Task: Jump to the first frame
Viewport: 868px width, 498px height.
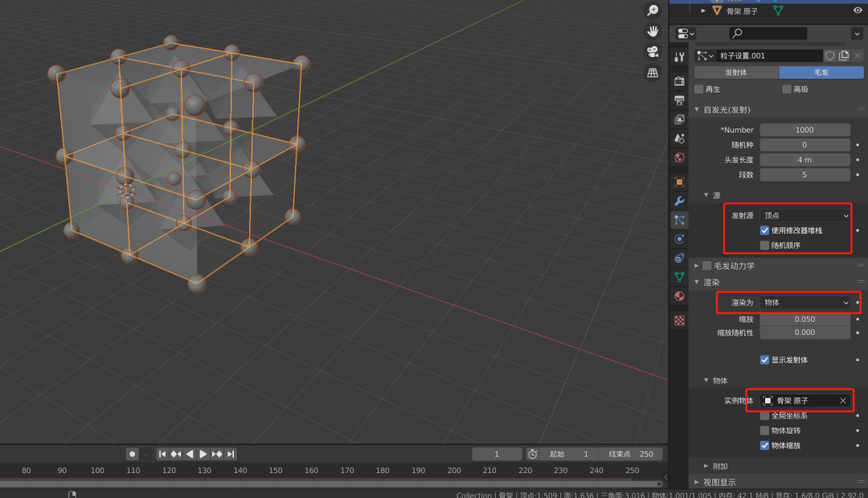Action: [162, 454]
